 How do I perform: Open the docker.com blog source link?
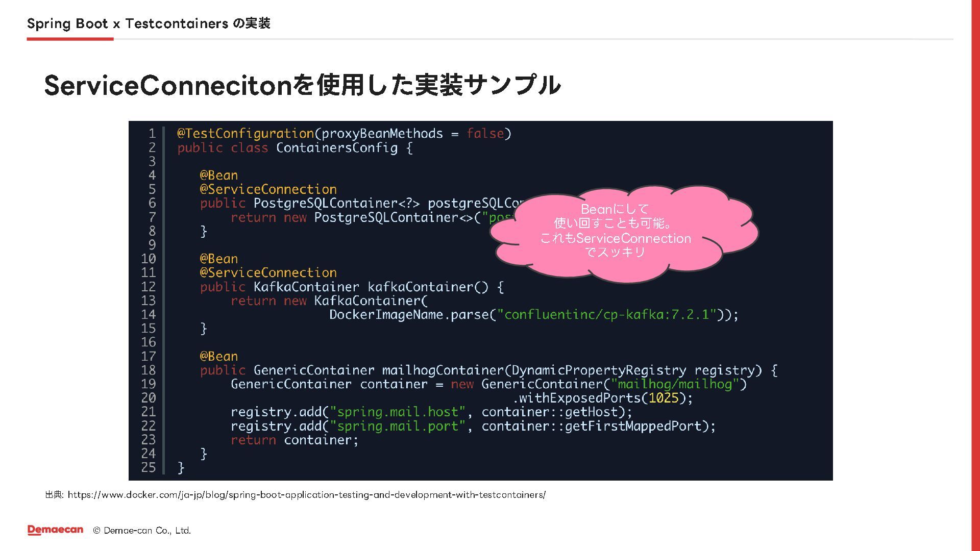306,494
